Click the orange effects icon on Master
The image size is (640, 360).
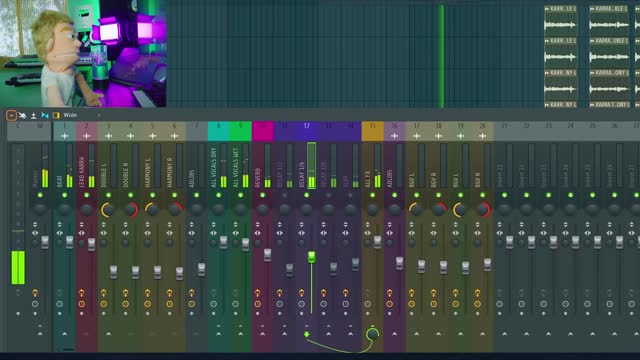pos(35,293)
